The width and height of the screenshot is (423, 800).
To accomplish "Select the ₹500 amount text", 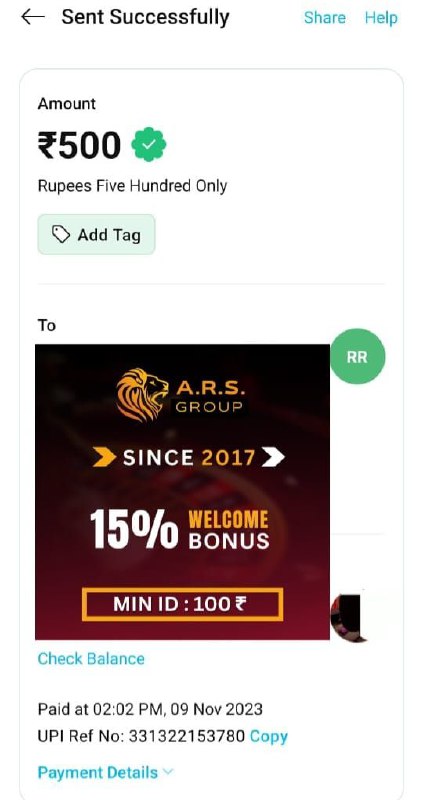I will click(79, 145).
